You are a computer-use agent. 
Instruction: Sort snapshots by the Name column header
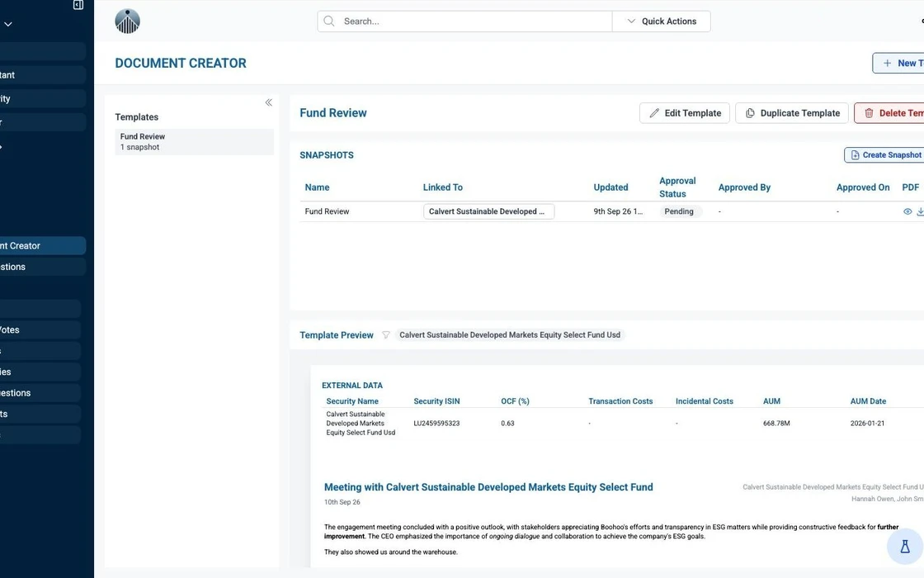pos(317,187)
